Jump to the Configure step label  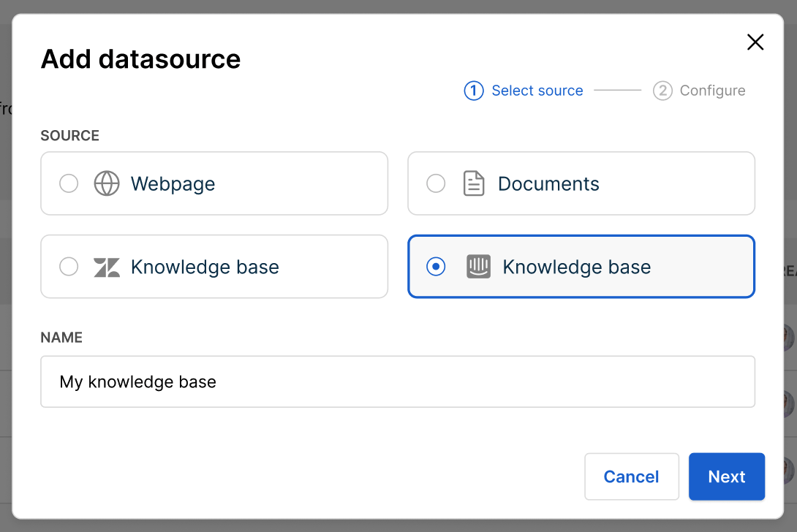[x=712, y=91]
